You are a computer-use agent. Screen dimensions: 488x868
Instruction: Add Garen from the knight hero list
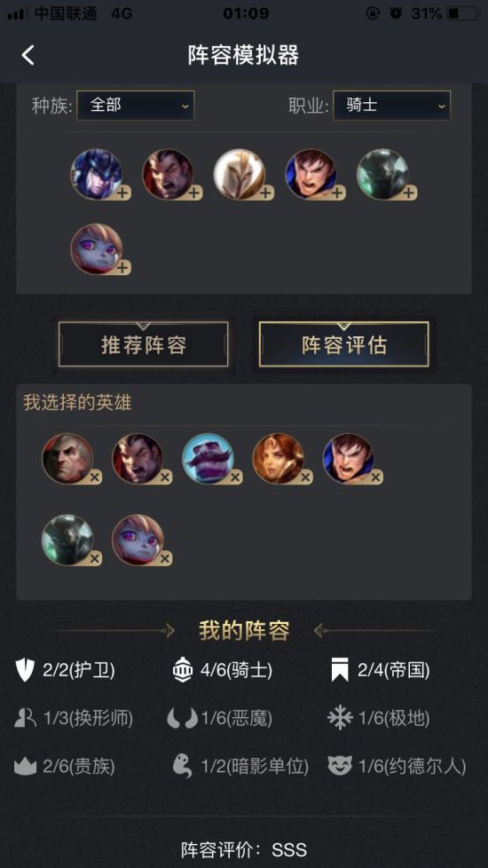315,174
